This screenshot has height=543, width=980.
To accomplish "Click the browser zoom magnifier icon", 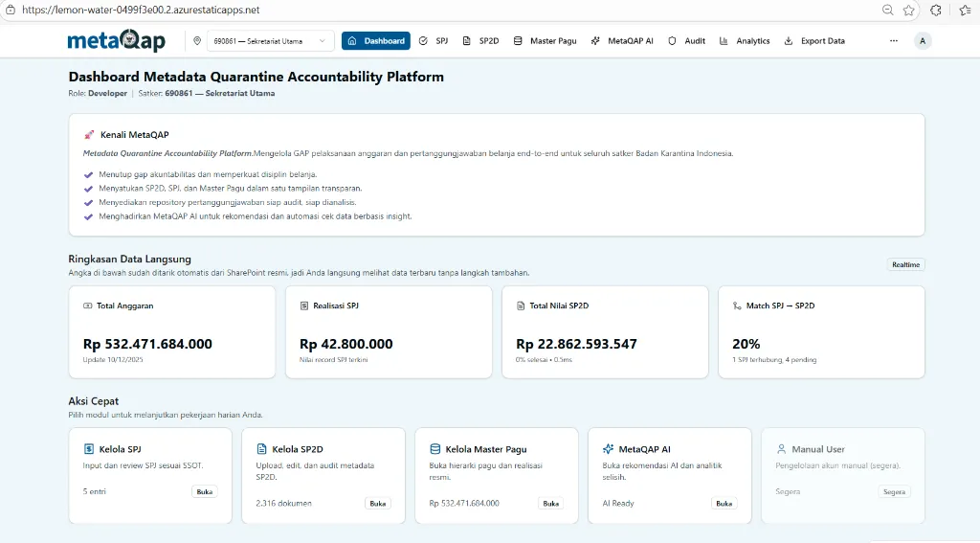I will pyautogui.click(x=887, y=10).
